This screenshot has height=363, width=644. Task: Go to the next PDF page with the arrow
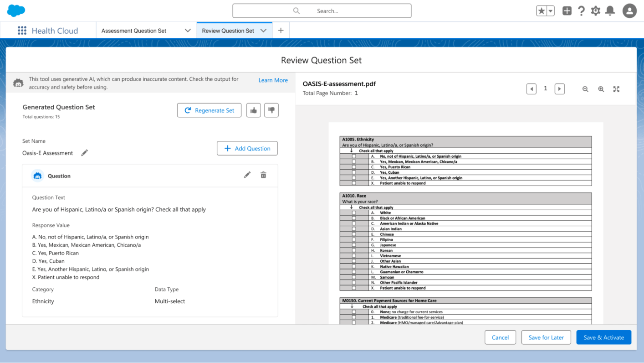click(559, 88)
